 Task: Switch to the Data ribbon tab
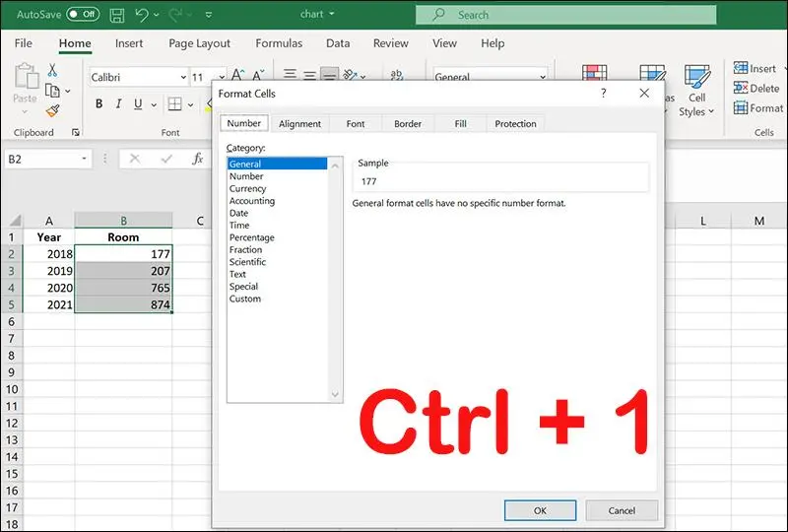coord(338,43)
